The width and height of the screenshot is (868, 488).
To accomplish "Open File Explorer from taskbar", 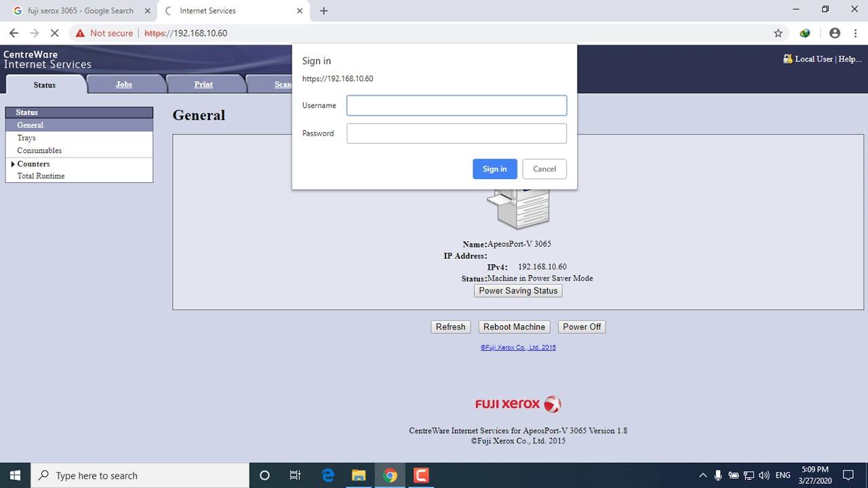I will tap(359, 475).
